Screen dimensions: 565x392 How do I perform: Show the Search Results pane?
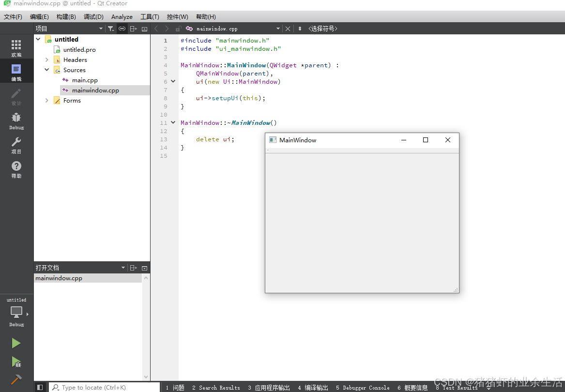[x=216, y=387]
